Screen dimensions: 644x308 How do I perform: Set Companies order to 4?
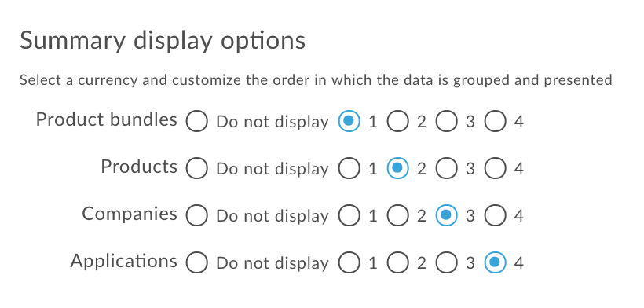pos(495,215)
